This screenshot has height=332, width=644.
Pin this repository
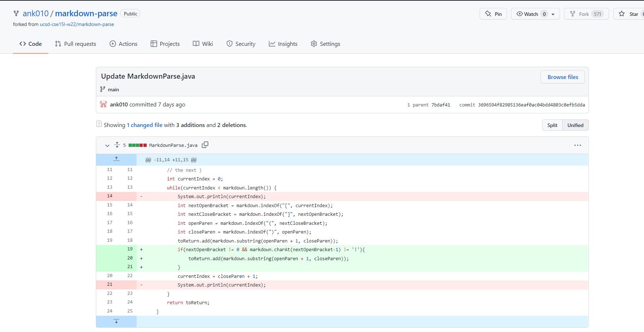coord(493,14)
